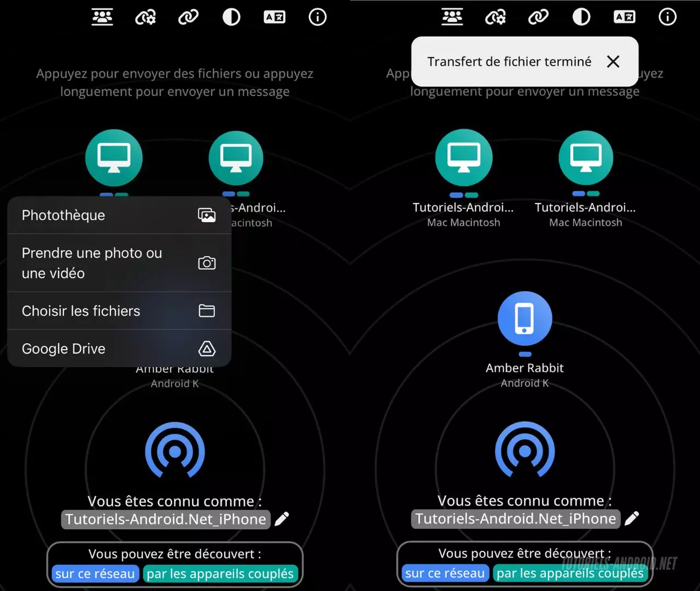Click "par les appareils couplés" badge, left screen
Screen dimensions: 700x591
(220, 573)
